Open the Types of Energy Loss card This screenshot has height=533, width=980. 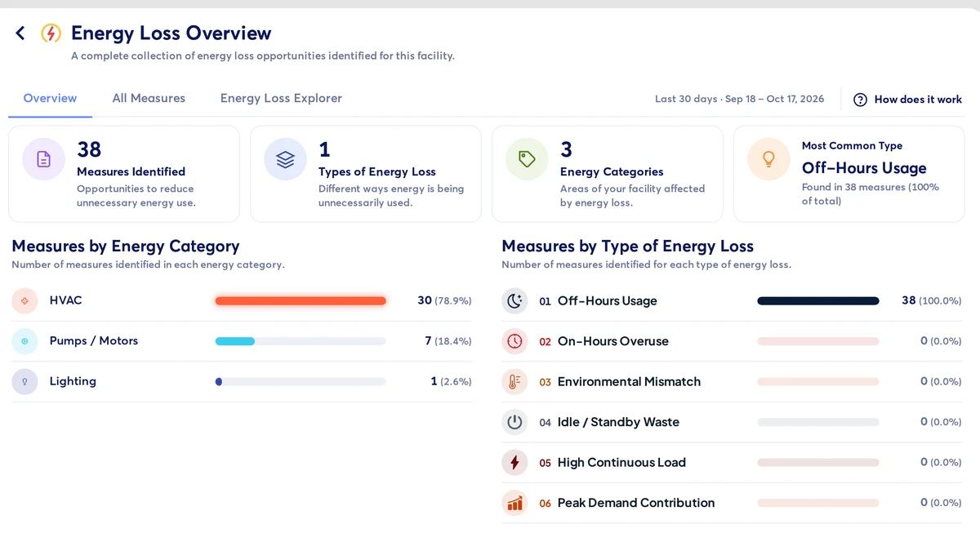click(x=366, y=174)
